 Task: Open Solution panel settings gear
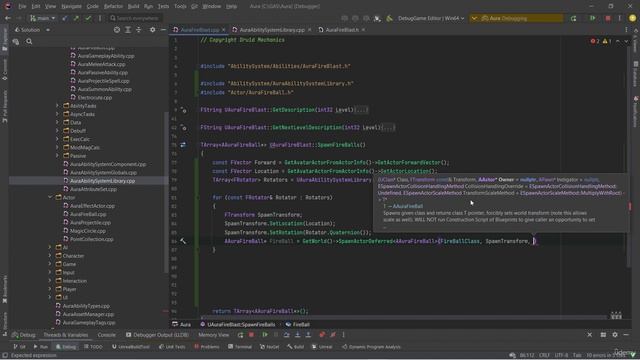[x=153, y=30]
